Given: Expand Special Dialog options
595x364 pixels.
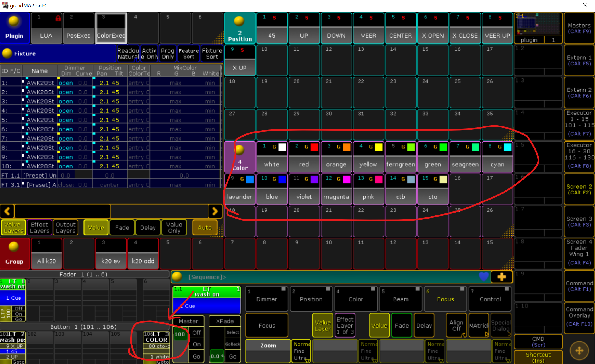Looking at the screenshot, I should (501, 326).
